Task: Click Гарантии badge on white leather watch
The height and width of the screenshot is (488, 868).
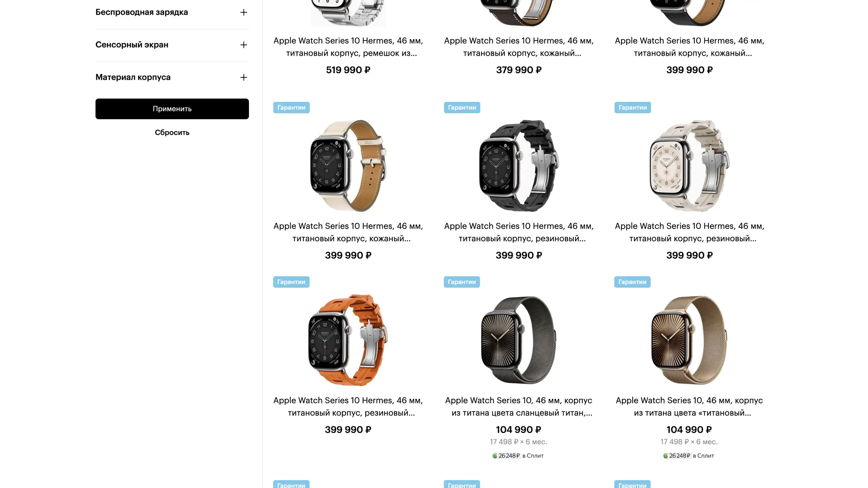Action: point(291,108)
